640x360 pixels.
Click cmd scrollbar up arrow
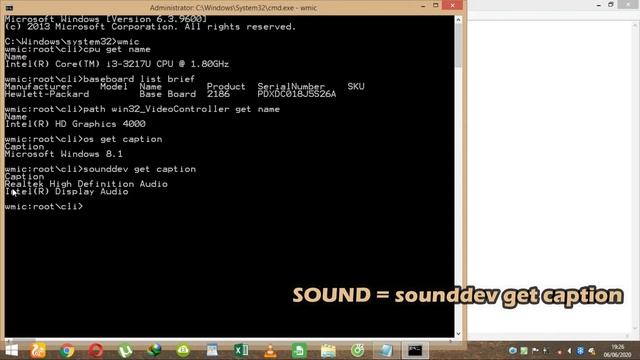point(458,20)
